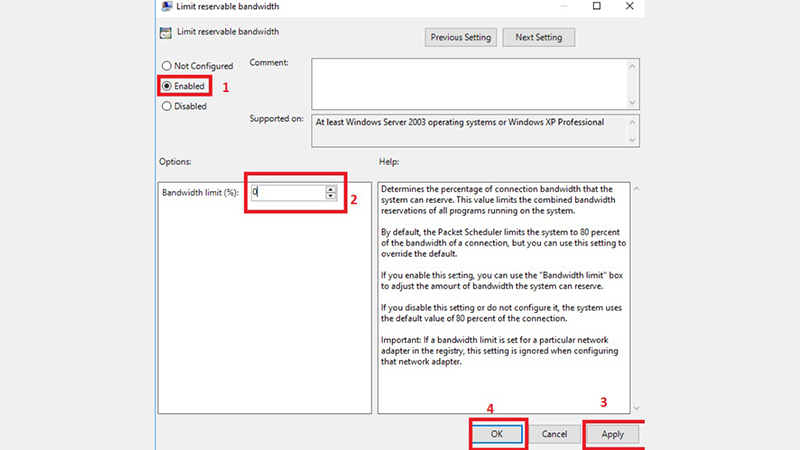The width and height of the screenshot is (800, 450).
Task: Go to the Previous Setting
Action: coord(461,38)
